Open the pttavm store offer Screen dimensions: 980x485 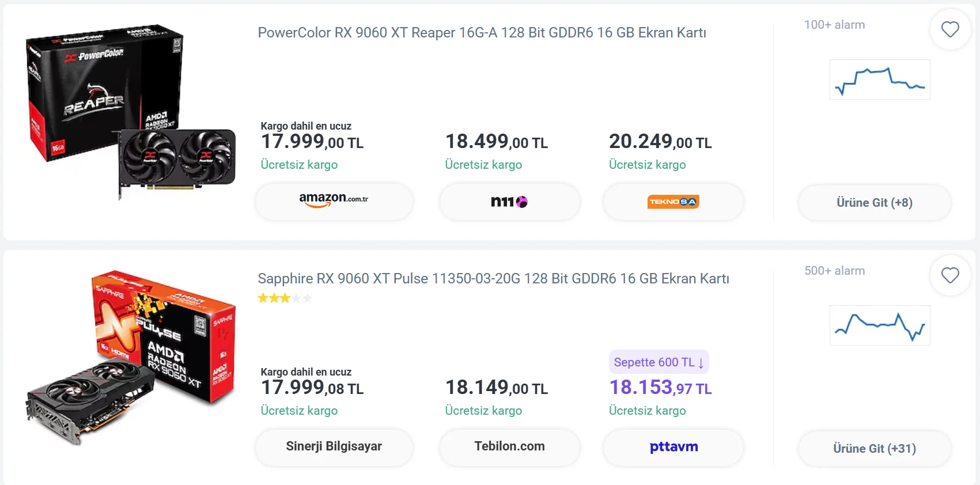(x=673, y=447)
